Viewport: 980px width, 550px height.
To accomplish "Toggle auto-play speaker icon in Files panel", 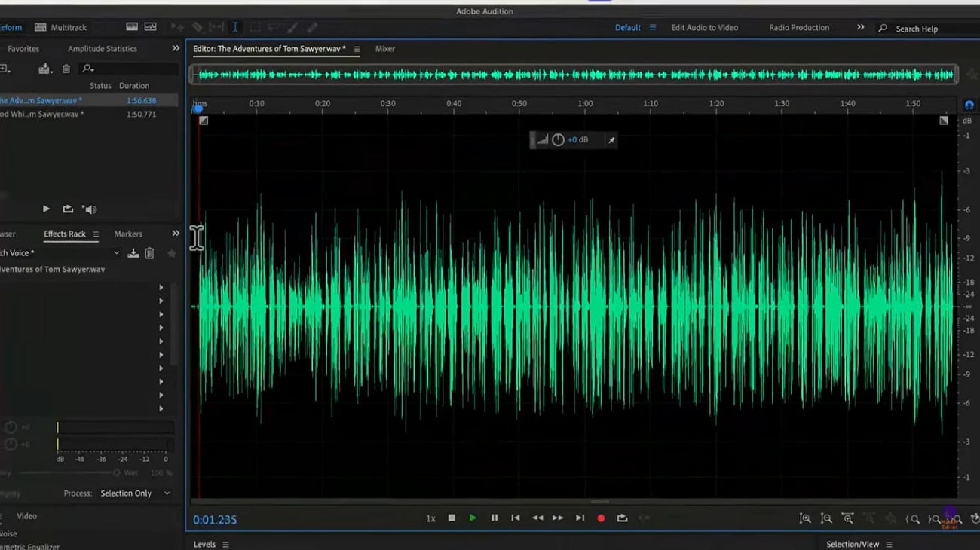I will (90, 209).
